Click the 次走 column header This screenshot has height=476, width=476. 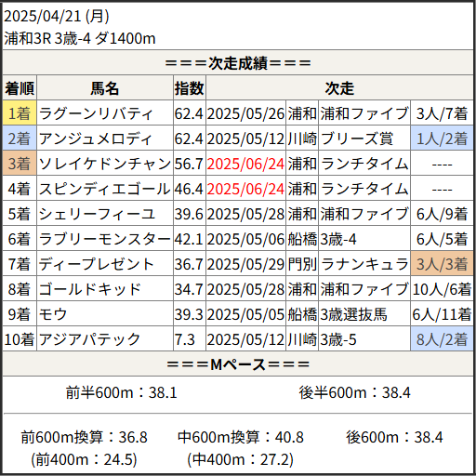pyautogui.click(x=339, y=88)
